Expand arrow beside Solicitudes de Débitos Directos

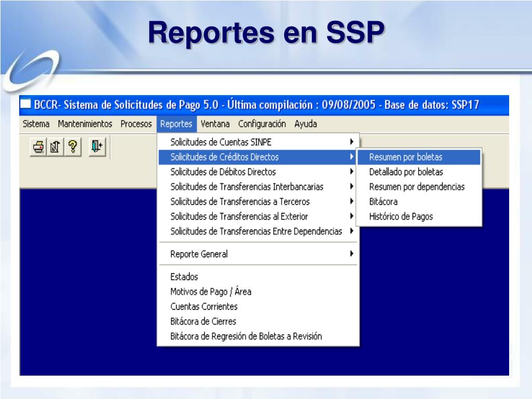point(352,171)
